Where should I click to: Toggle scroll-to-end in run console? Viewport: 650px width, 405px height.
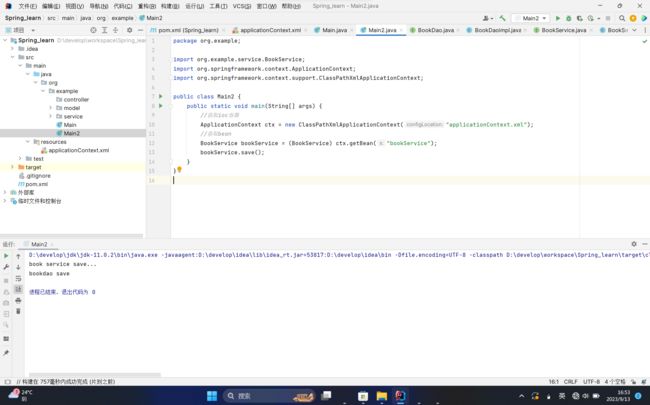pos(18,289)
